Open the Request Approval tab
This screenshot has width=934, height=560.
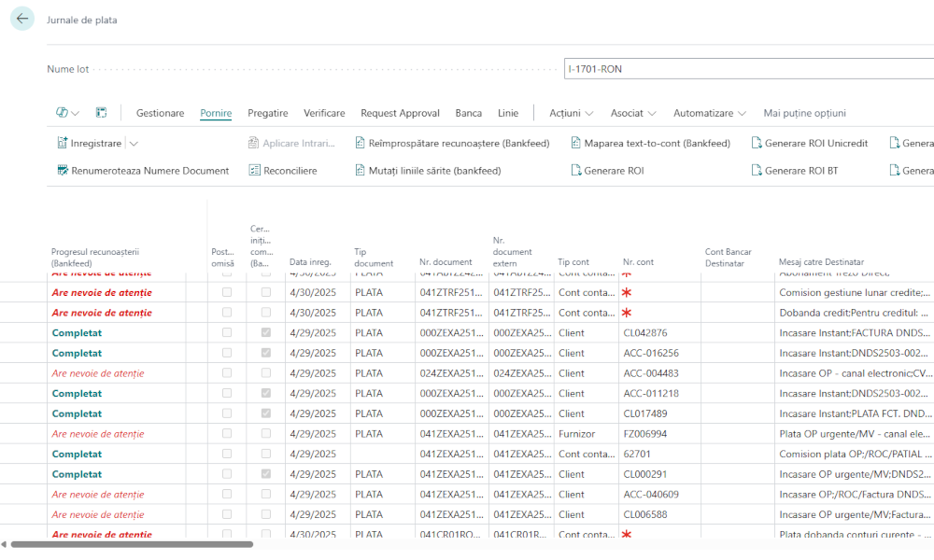coord(400,113)
